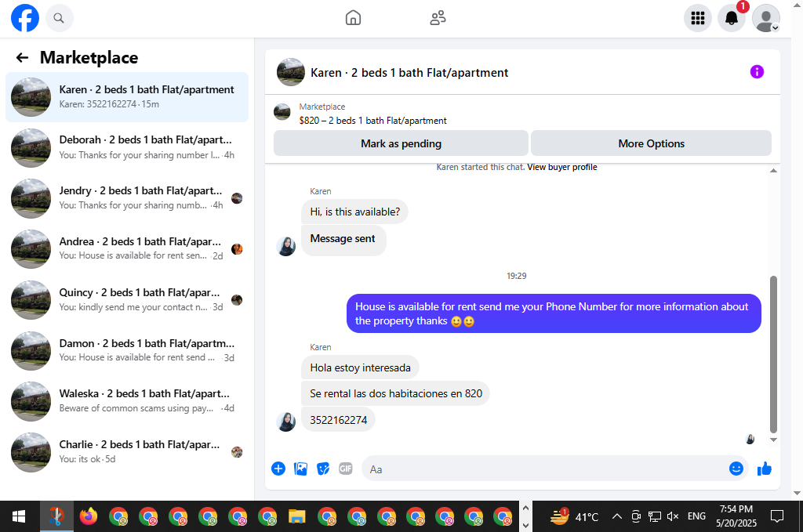Click Karen's avatar beside 3522162274
Screen dimensions: 803x532
[285, 422]
